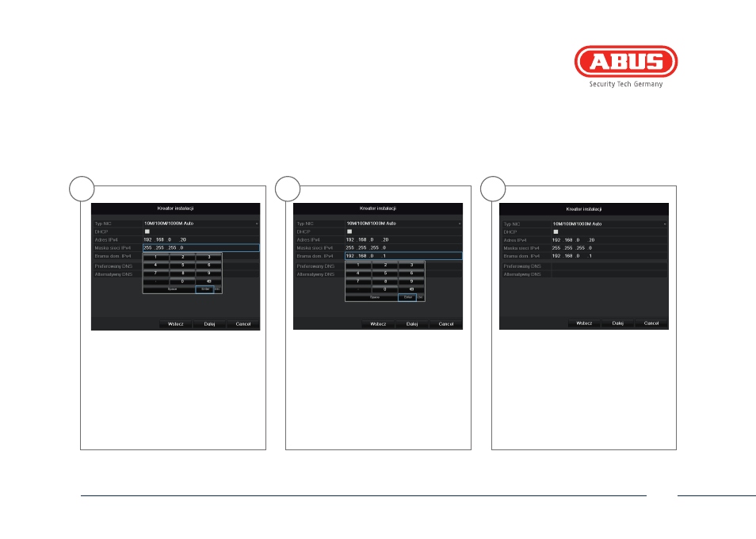The height and width of the screenshot is (539, 756).
Task: Tap keypad digit 5 in middle window
Action: point(385,273)
